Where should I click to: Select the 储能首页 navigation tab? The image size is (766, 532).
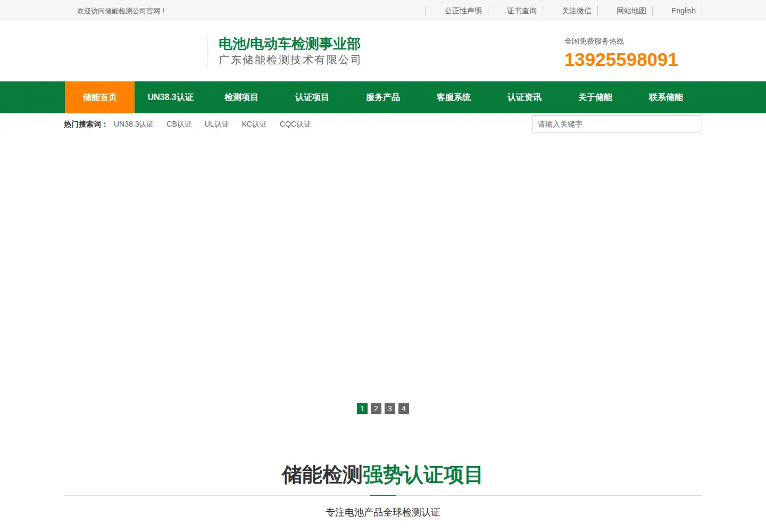pos(99,97)
